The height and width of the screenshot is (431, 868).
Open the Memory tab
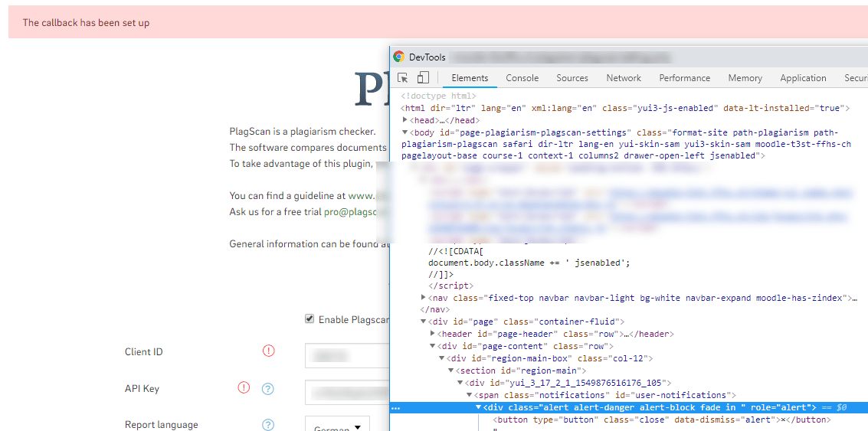(745, 78)
